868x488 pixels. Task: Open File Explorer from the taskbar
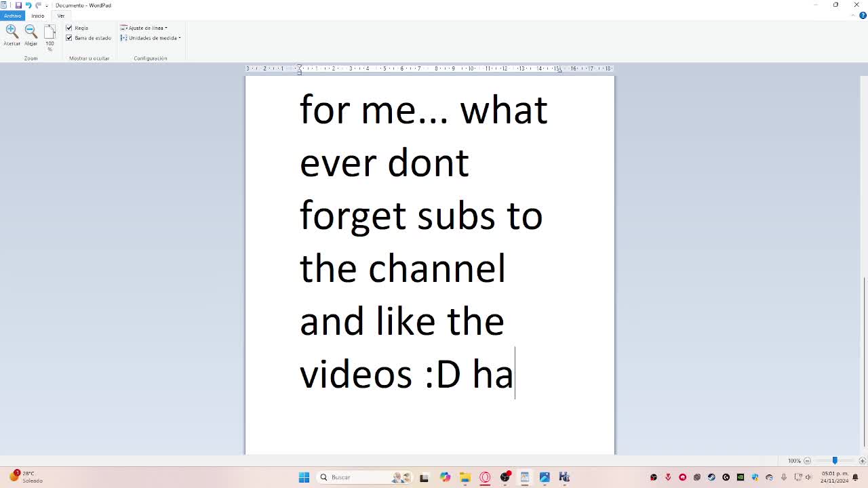465,477
